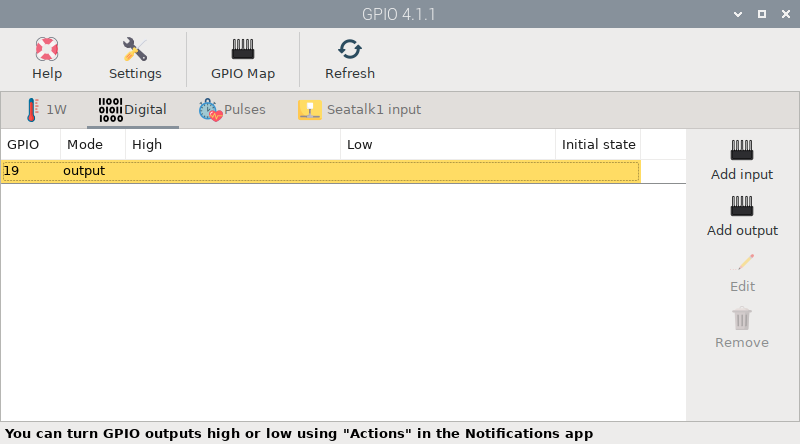Click the Add output pin header icon
Viewport: 800px width, 444px height.
tap(742, 207)
